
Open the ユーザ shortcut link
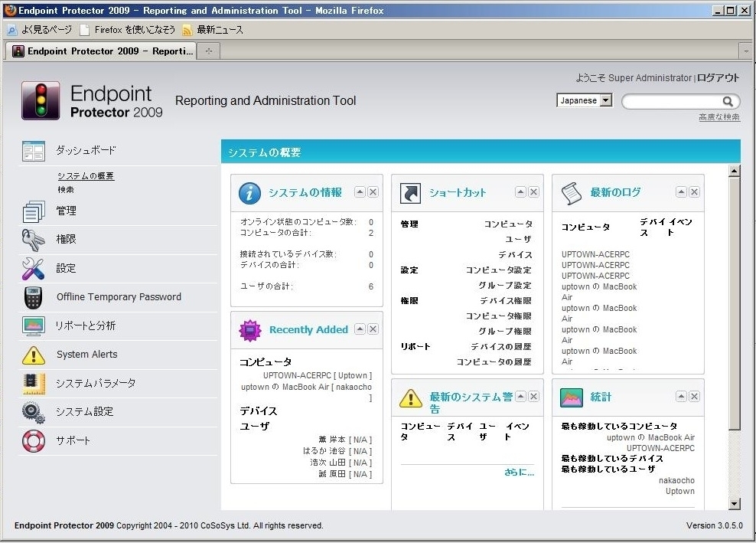pyautogui.click(x=518, y=240)
